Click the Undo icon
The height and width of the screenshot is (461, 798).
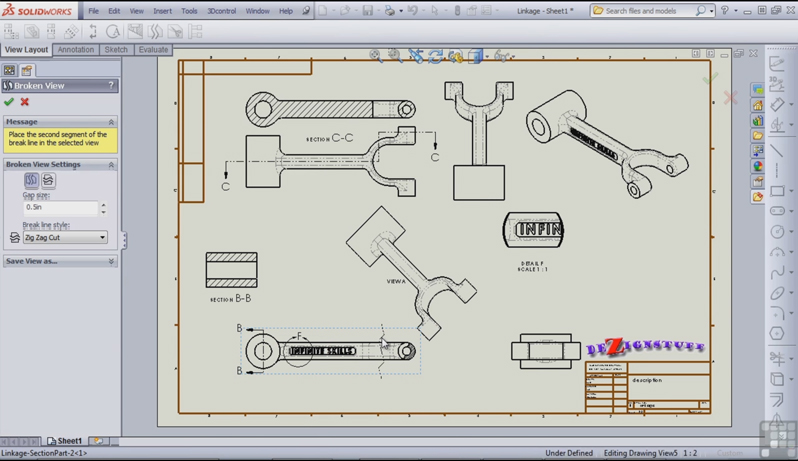[412, 11]
